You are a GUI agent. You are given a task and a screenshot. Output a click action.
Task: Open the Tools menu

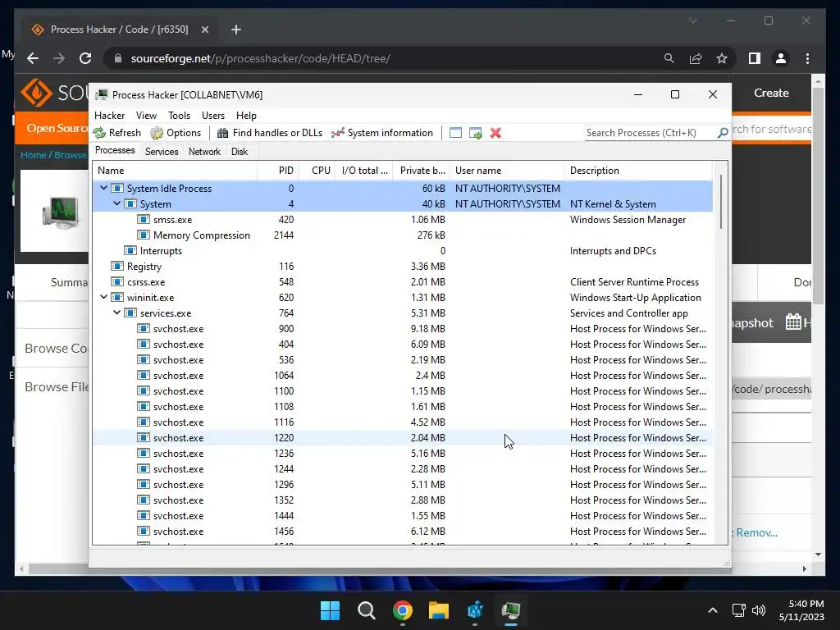point(179,115)
